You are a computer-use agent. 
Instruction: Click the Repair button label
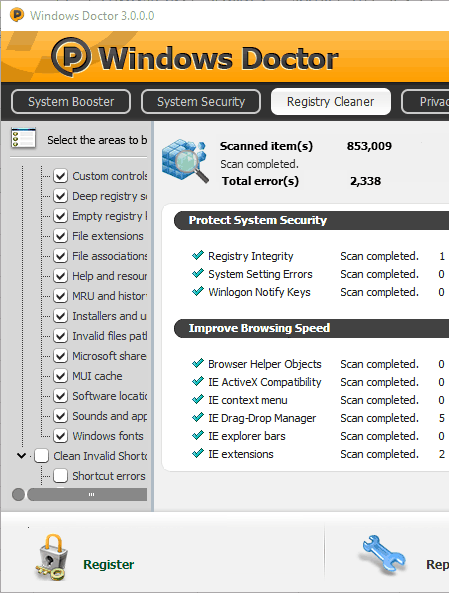437,564
